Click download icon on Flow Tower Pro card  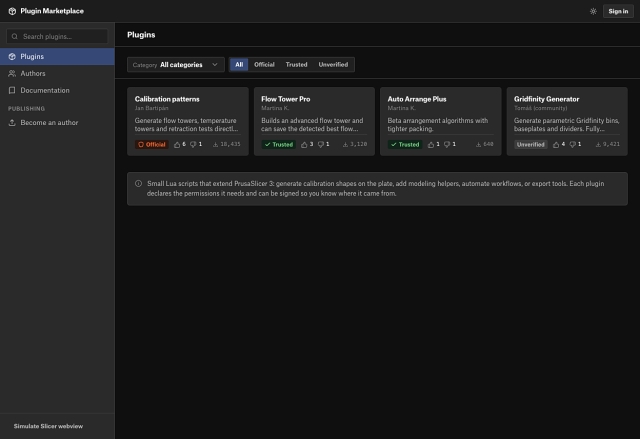(x=345, y=144)
